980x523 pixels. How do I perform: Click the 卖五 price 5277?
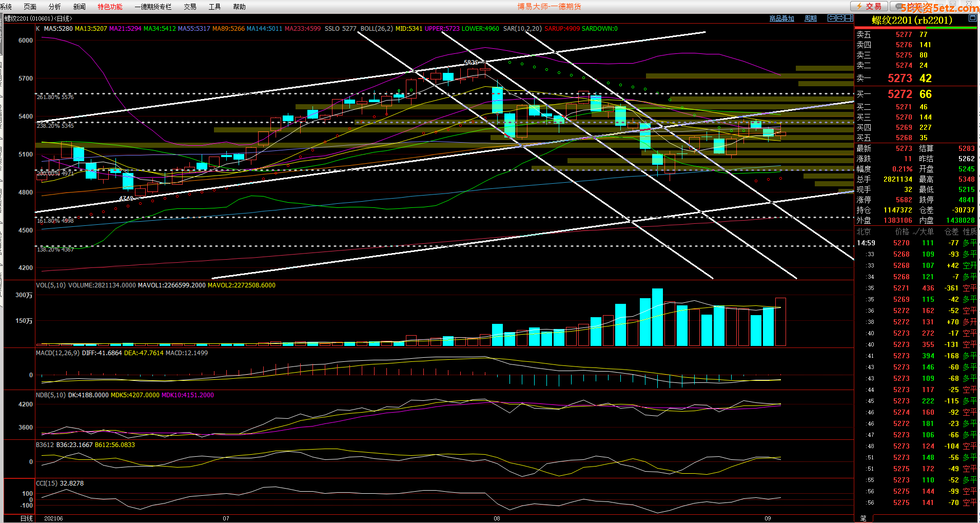904,35
